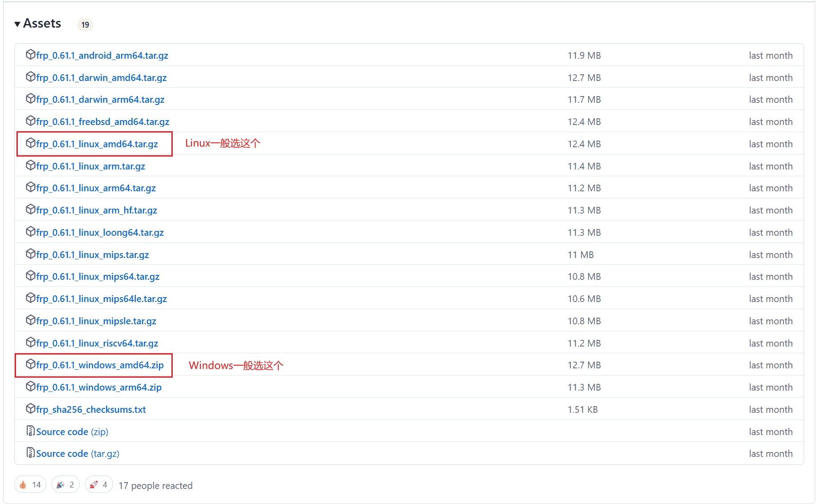Download frp_0.61.1_linux_loong64.tar.gz

click(100, 233)
